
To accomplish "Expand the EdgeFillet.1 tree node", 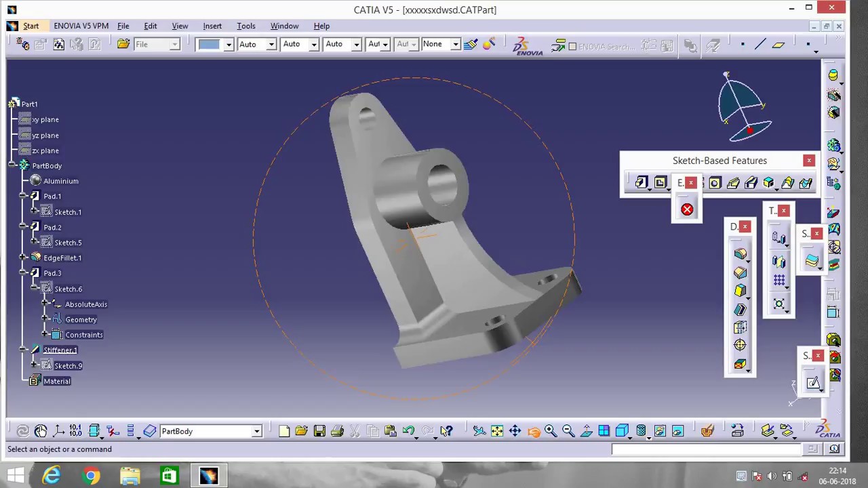I will tap(24, 258).
